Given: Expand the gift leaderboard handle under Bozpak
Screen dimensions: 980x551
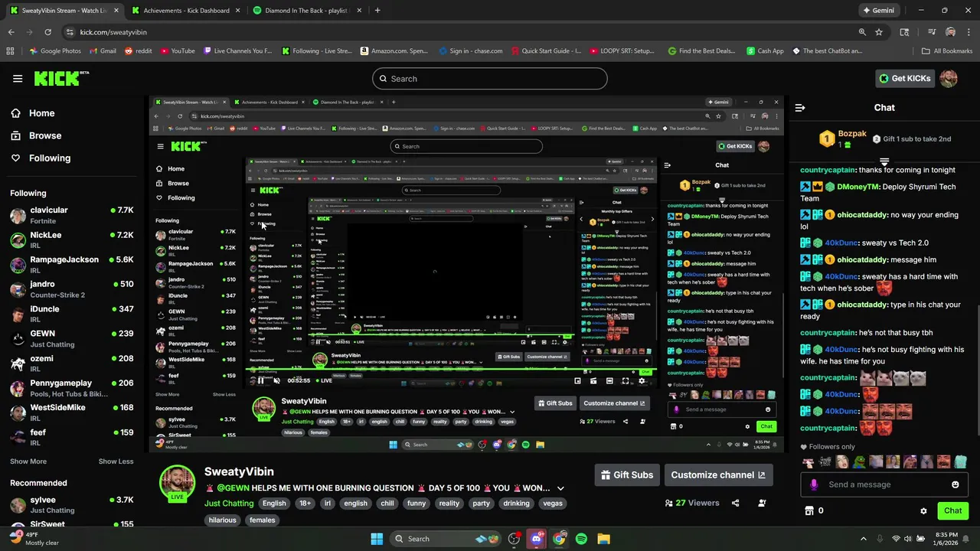Looking at the screenshot, I should click(884, 161).
